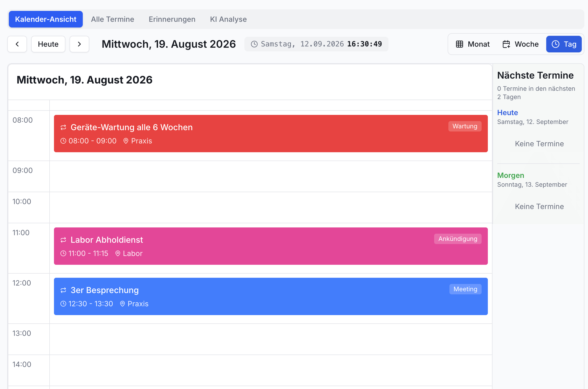This screenshot has height=389, width=588.
Task: Click the Nächste Termine heading
Action: pyautogui.click(x=535, y=75)
